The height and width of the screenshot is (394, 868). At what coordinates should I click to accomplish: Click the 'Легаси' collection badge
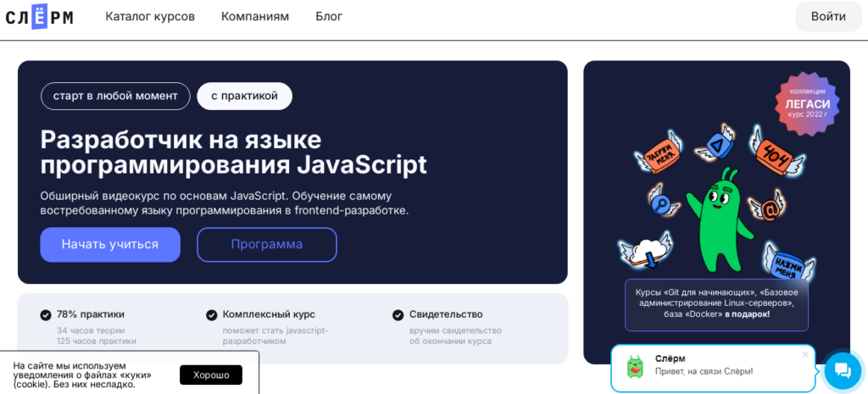pos(808,103)
